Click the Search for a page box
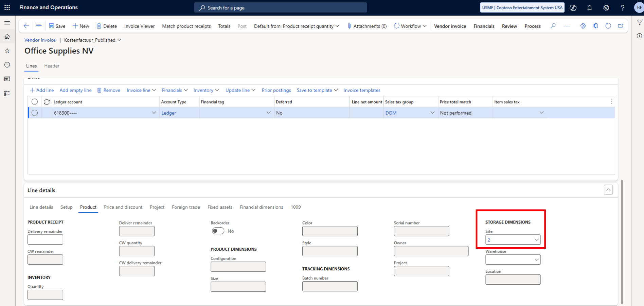This screenshot has width=644, height=306. (x=281, y=7)
